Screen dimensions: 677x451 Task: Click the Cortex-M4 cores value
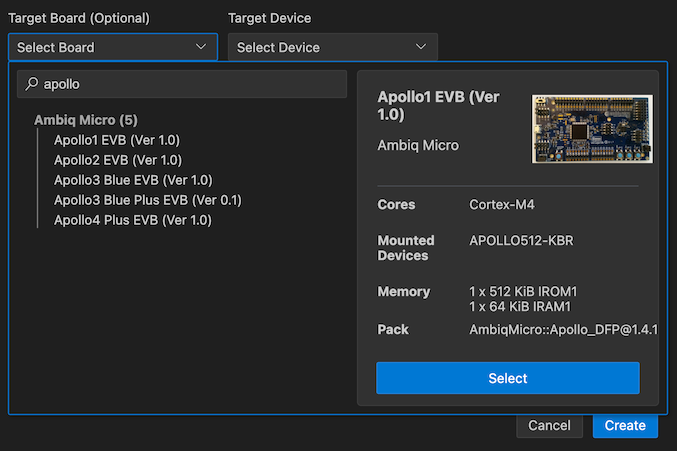(x=502, y=205)
